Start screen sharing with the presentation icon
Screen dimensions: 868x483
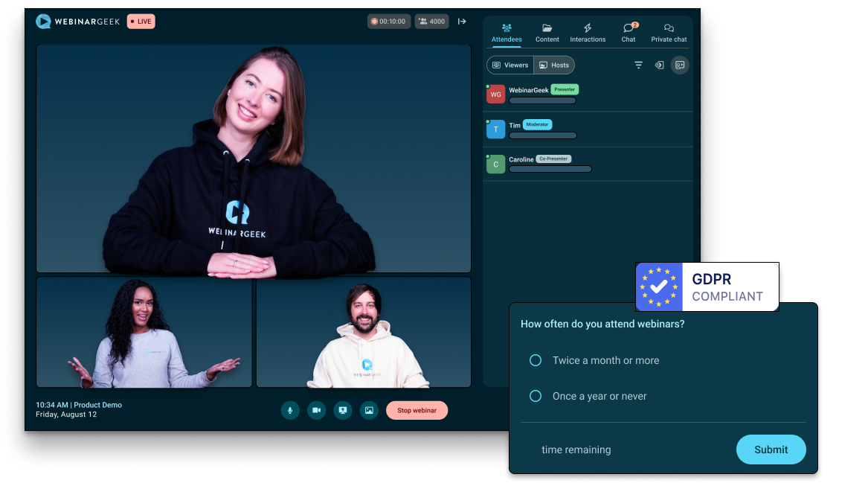pos(342,410)
